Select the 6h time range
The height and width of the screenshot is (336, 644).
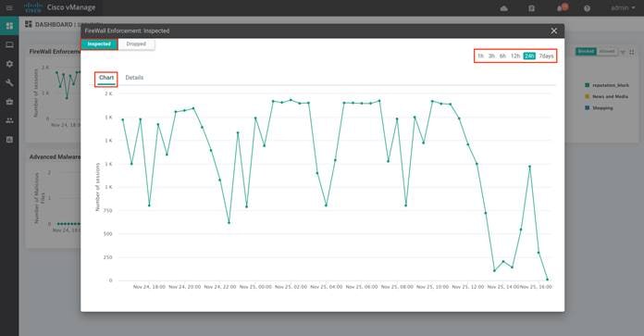502,56
